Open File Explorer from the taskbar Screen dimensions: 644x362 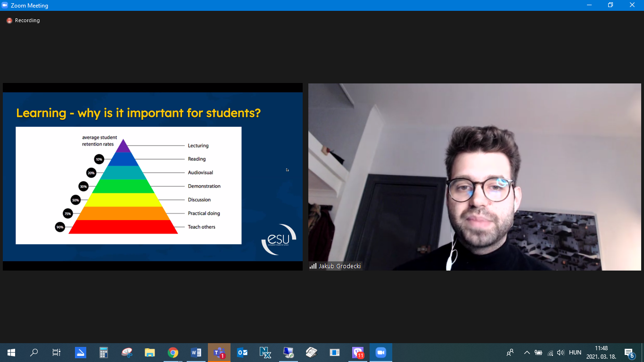(150, 353)
